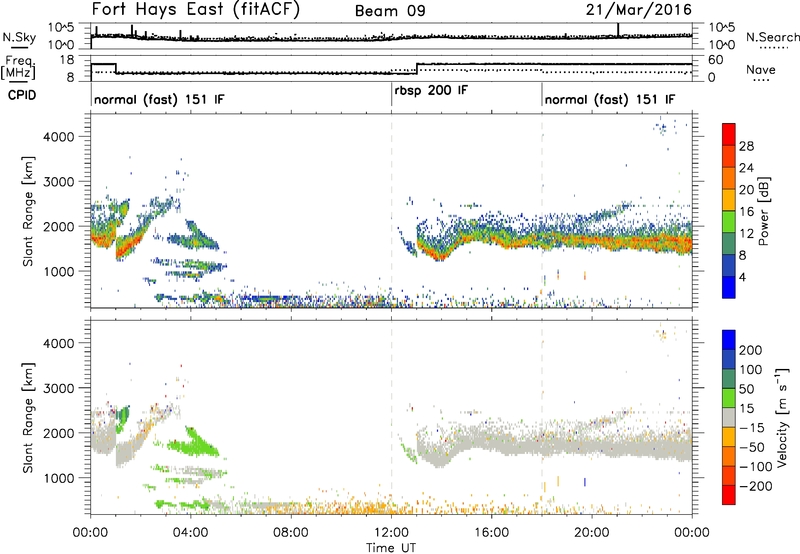Click the 15 velocity scale value

coord(746,409)
